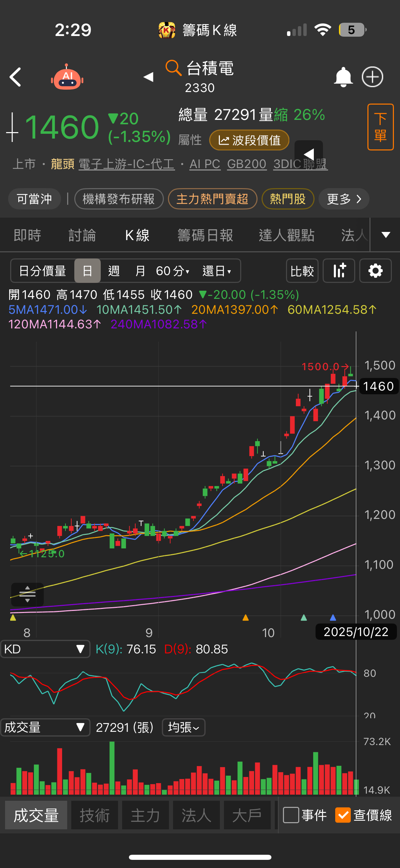Switch to 籌碼日報 tab

coord(205,235)
